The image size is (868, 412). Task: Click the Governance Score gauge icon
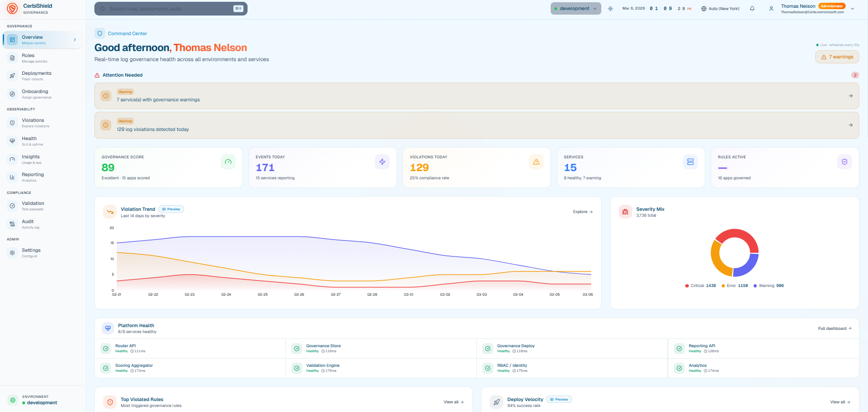(228, 162)
